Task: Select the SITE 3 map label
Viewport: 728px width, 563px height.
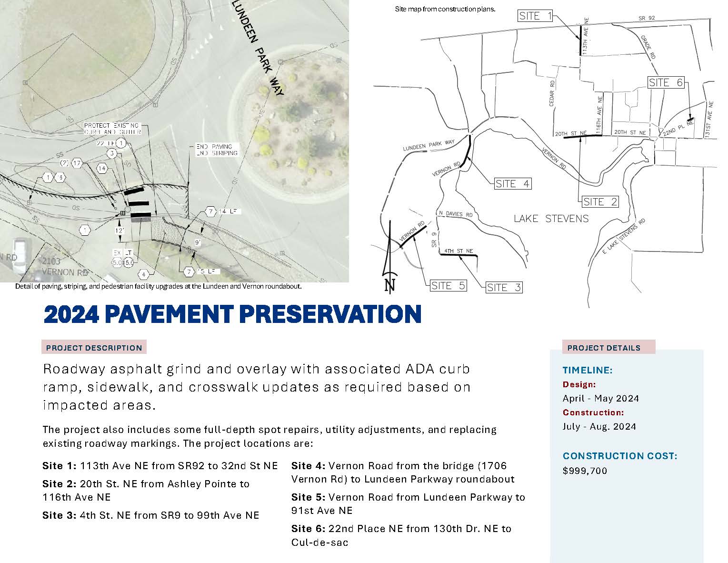Action: pyautogui.click(x=504, y=287)
